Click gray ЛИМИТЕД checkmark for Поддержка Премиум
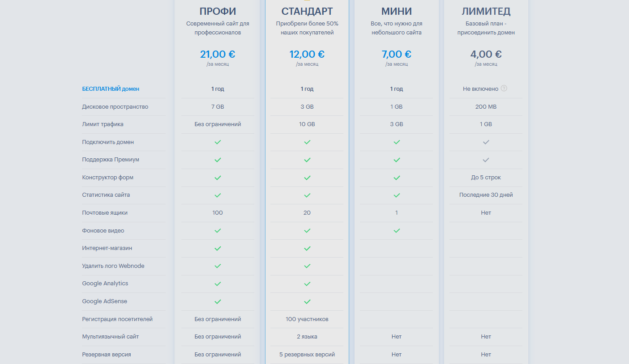Viewport: 629px width, 364px height. pyautogui.click(x=486, y=160)
